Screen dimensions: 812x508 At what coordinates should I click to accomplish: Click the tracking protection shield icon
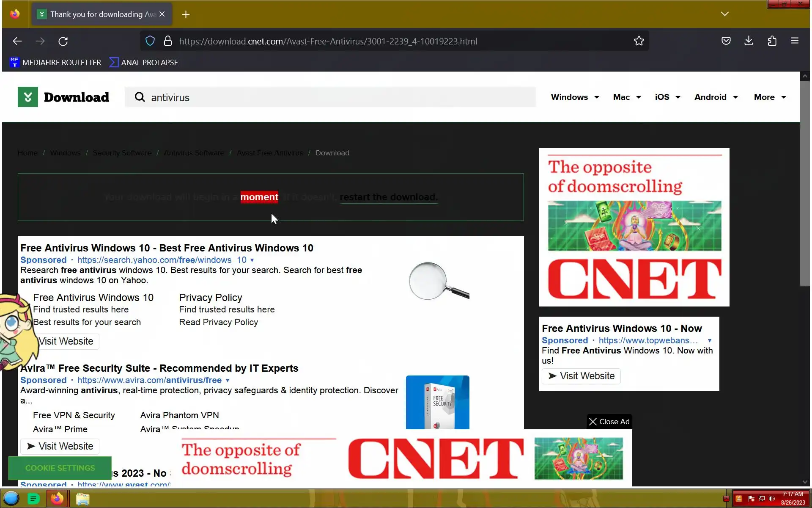[150, 41]
